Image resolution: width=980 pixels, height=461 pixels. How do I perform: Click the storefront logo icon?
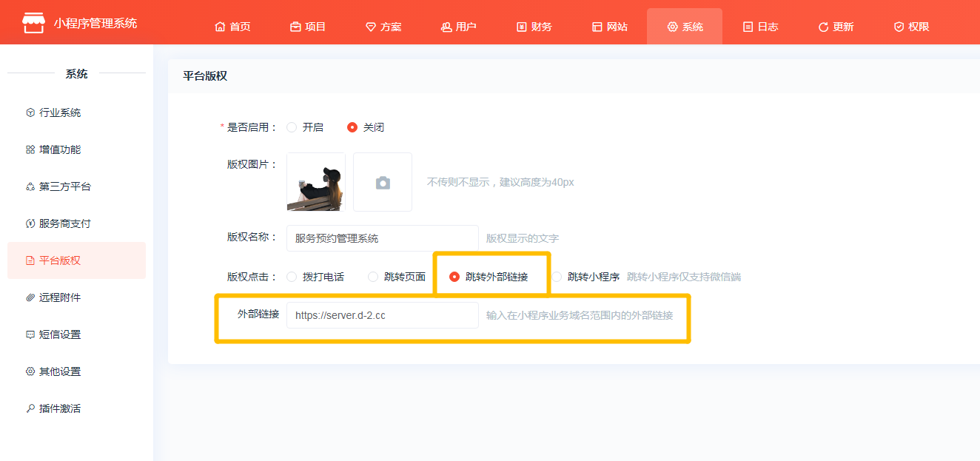coord(33,23)
